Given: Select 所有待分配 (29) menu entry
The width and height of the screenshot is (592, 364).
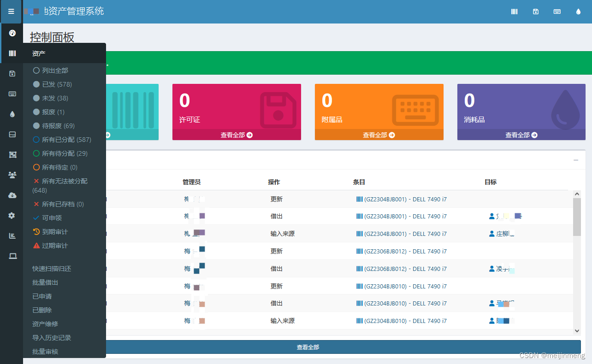Looking at the screenshot, I should 60,153.
